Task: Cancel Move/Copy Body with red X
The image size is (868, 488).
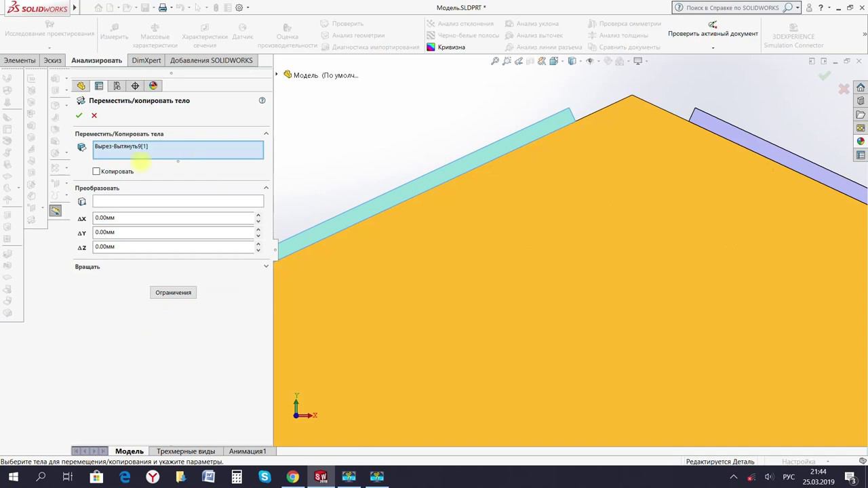Action: pyautogui.click(x=94, y=115)
